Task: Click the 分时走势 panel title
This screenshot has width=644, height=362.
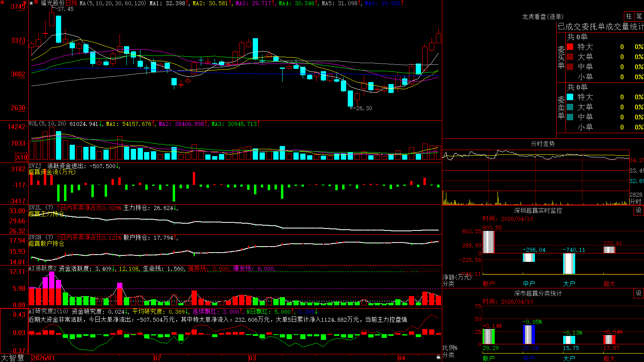Action: (x=543, y=144)
